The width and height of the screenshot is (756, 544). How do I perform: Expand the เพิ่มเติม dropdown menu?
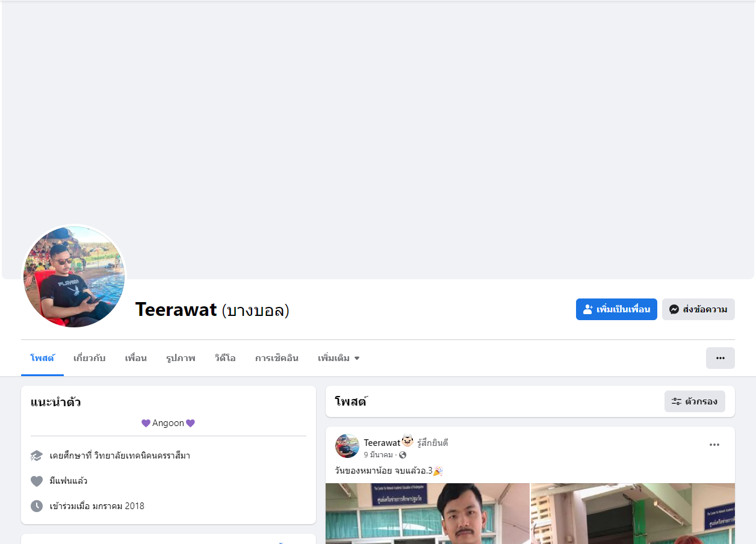(339, 358)
